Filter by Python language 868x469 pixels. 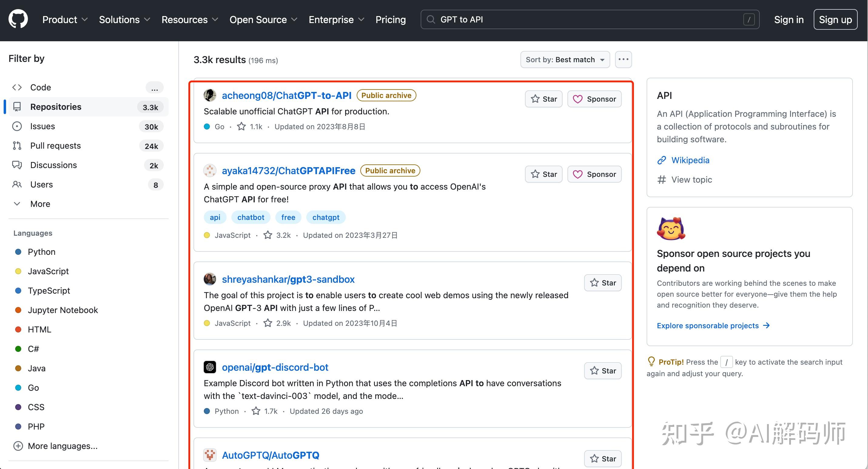click(42, 252)
